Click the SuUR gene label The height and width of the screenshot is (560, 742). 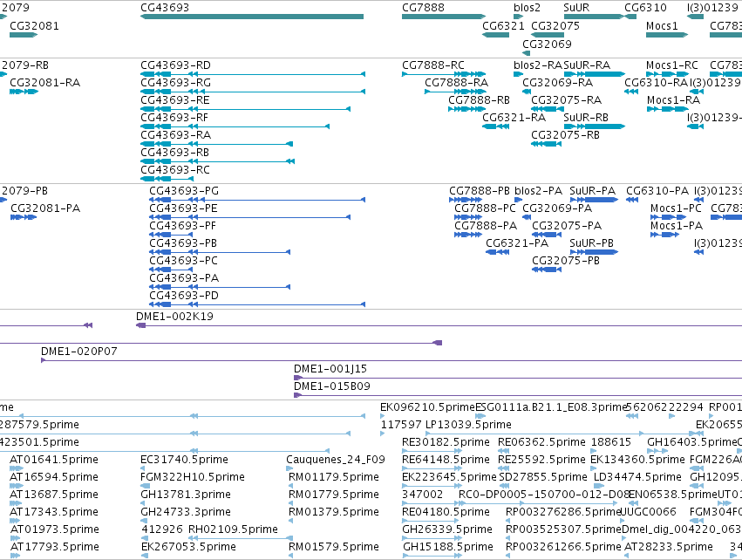coord(576,8)
